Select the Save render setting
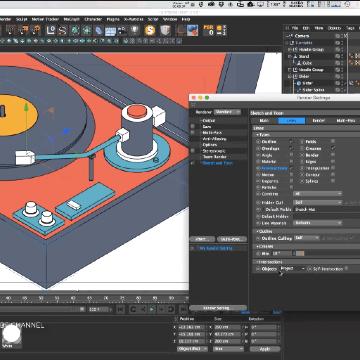Image resolution: width=360 pixels, height=360 pixels. 207,126
